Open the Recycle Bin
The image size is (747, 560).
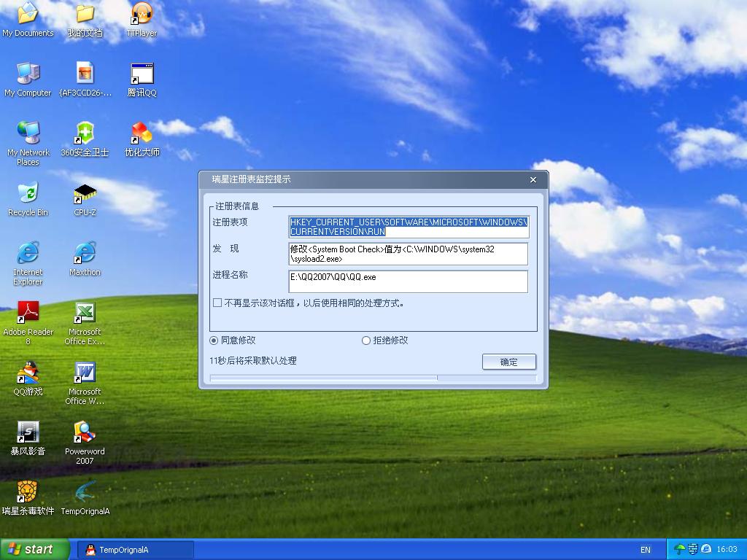tap(28, 199)
